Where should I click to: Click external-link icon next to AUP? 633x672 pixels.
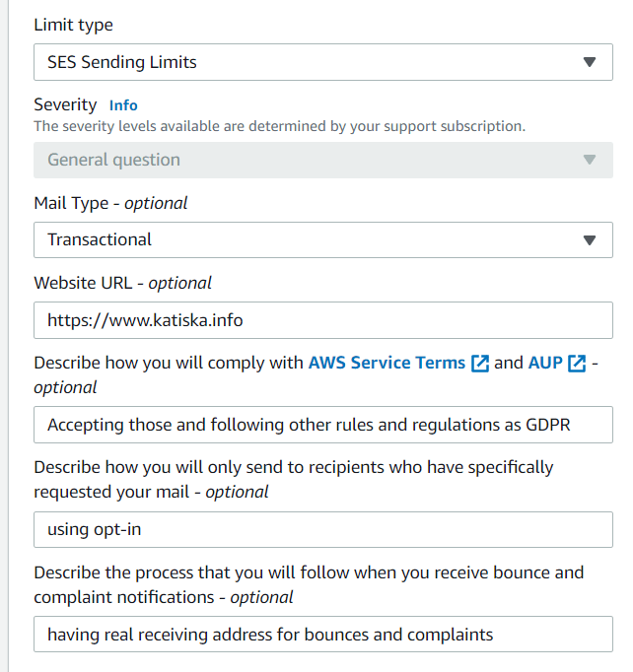(x=577, y=363)
